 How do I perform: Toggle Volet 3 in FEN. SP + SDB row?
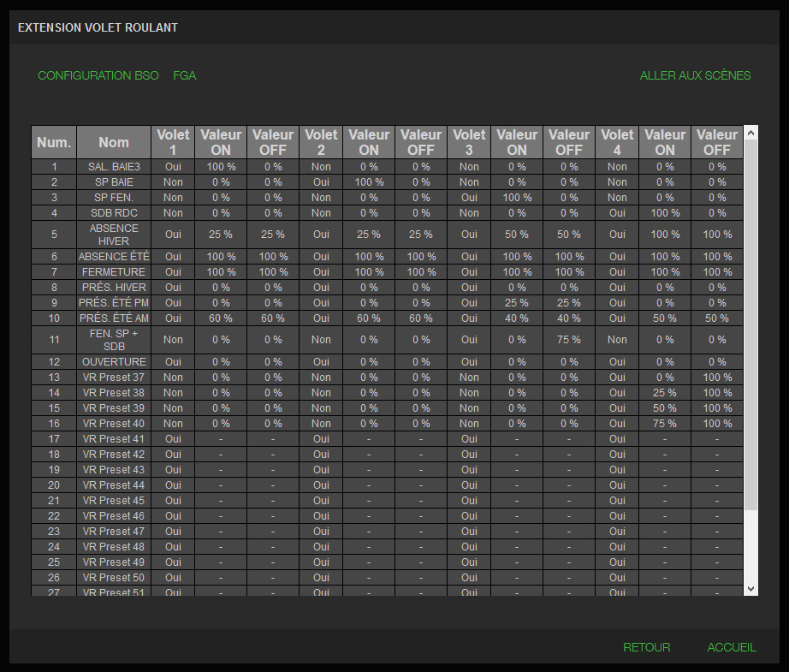469,339
